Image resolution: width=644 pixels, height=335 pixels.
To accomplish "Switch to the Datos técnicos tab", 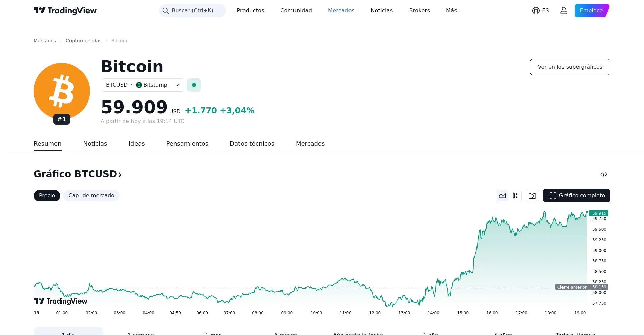I will click(x=252, y=144).
